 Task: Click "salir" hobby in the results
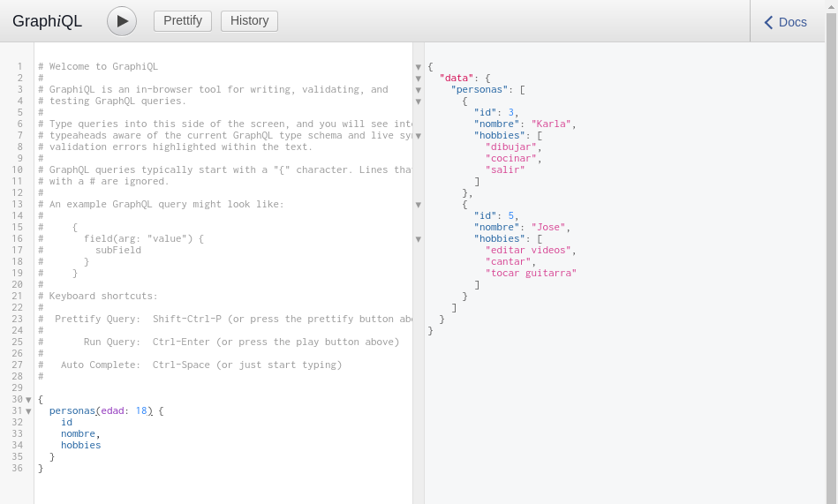coord(505,170)
